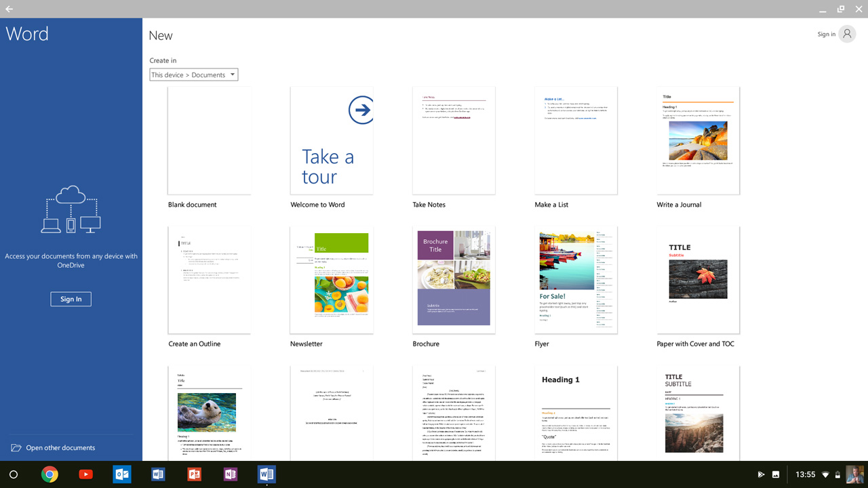Open the Brochure template

453,279
